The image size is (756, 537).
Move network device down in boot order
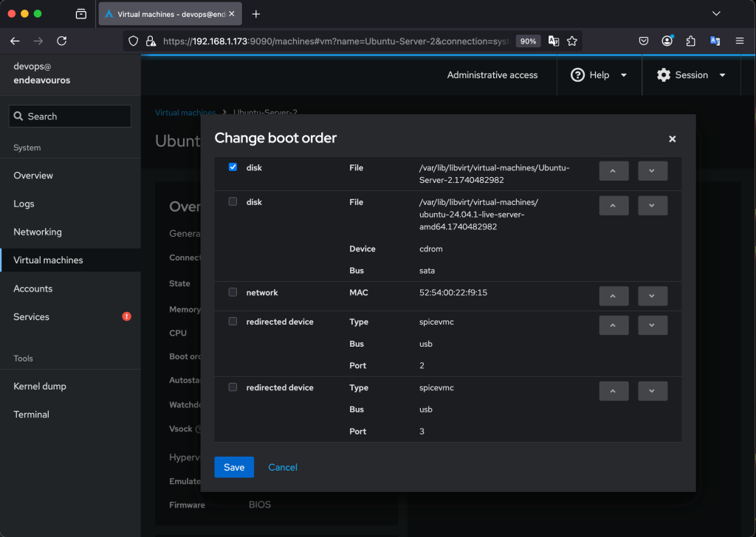coord(652,296)
